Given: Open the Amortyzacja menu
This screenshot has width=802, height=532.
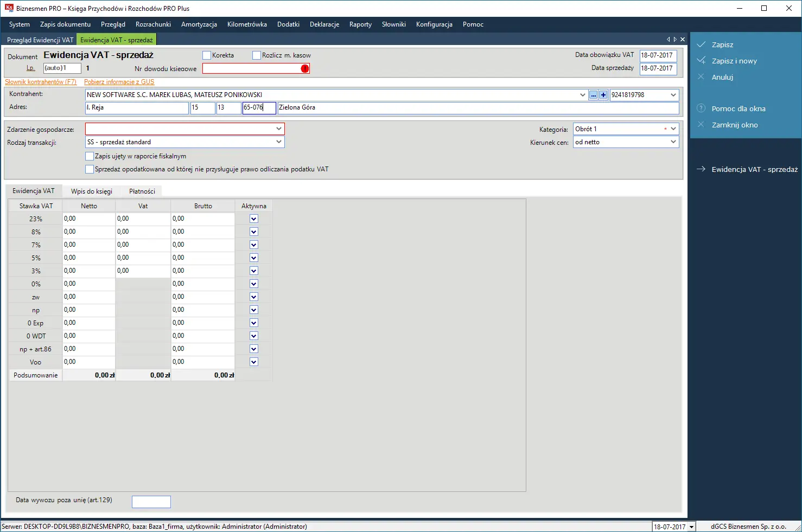Looking at the screenshot, I should [199, 24].
